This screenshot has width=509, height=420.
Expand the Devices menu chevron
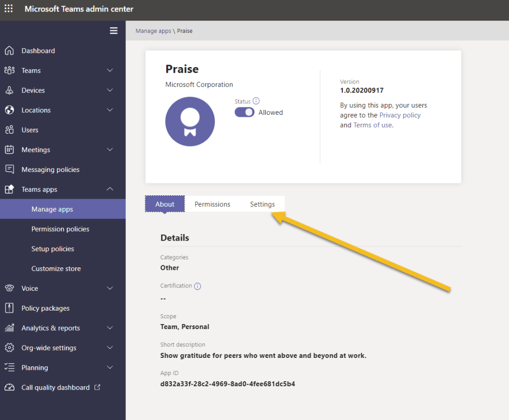tap(110, 90)
